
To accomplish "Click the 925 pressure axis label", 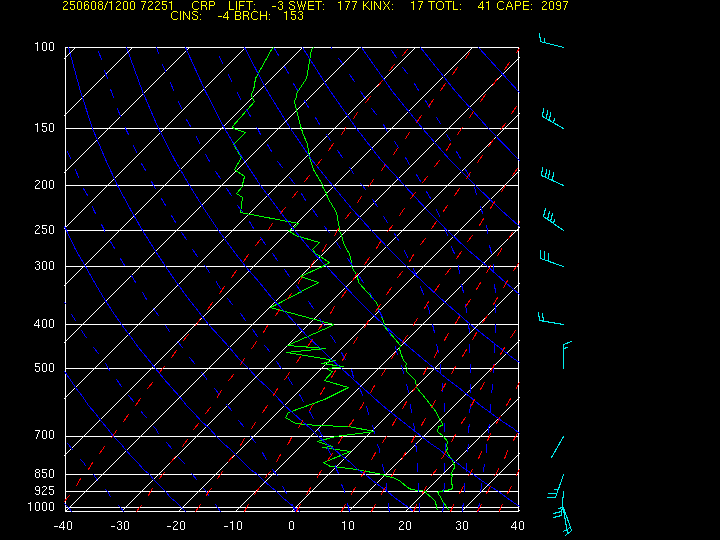I will click(45, 491).
